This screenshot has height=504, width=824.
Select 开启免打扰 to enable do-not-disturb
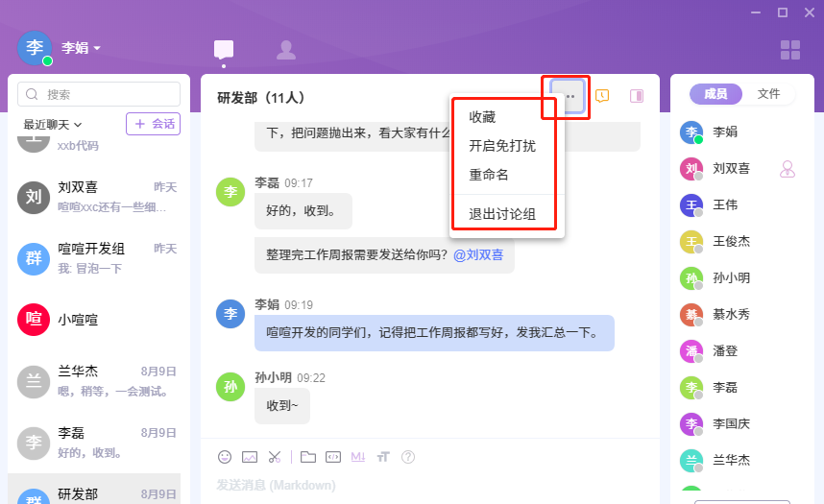(x=502, y=146)
